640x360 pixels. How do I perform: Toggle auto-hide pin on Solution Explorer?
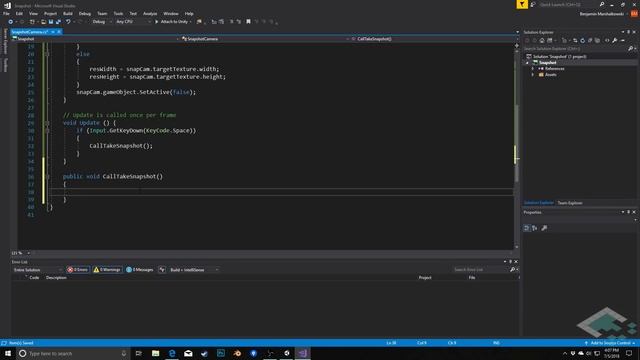(629, 32)
